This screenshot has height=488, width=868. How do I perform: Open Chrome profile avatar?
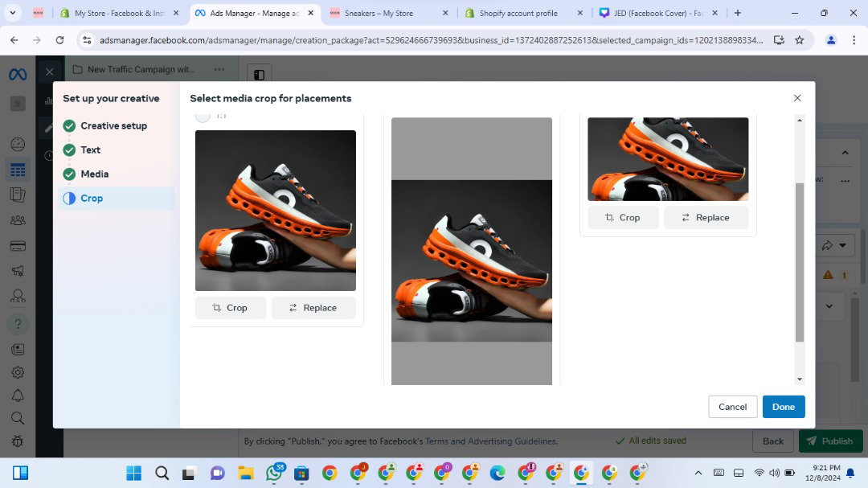[x=831, y=40]
